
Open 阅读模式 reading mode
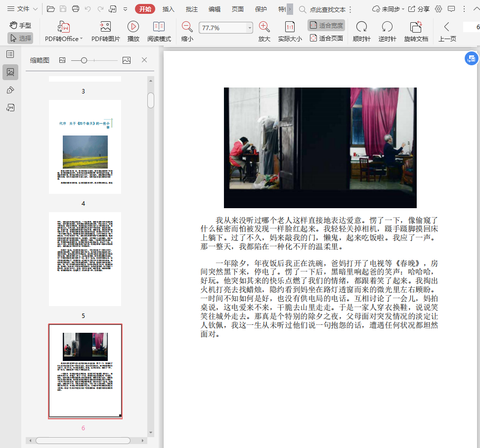(159, 27)
